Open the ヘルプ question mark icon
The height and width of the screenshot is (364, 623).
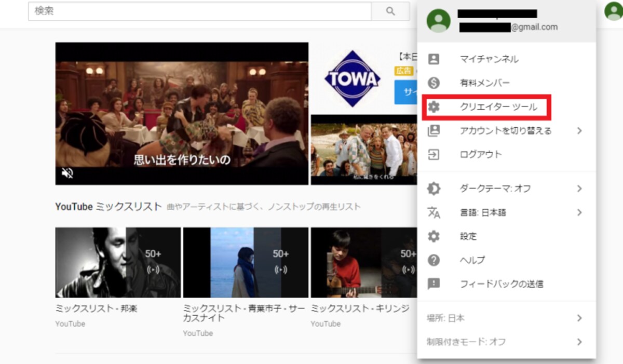point(434,260)
